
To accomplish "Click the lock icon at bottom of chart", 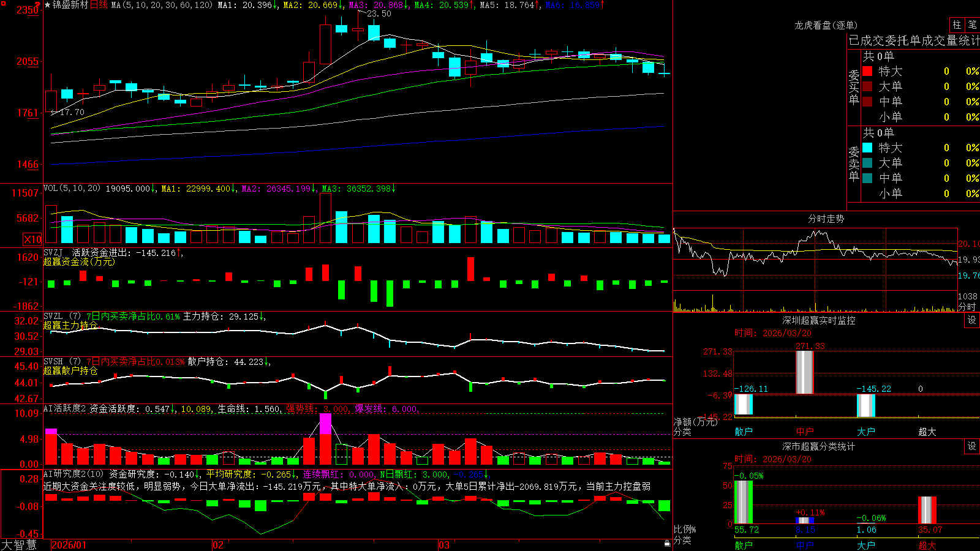I will click(667, 543).
